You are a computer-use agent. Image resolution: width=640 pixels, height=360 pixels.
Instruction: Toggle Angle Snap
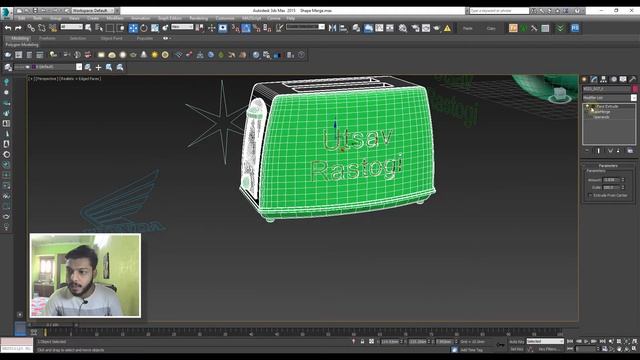246,28
